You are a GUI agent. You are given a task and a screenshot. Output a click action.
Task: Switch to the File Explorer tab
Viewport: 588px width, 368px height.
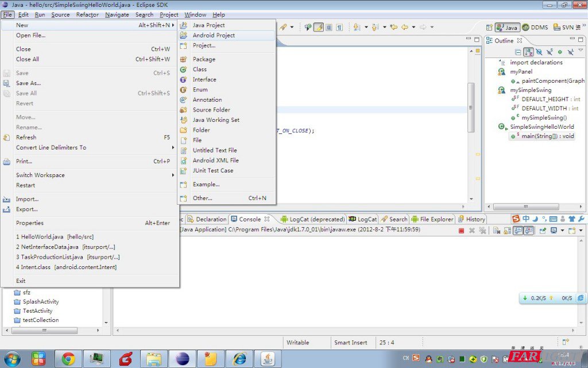[x=432, y=219]
